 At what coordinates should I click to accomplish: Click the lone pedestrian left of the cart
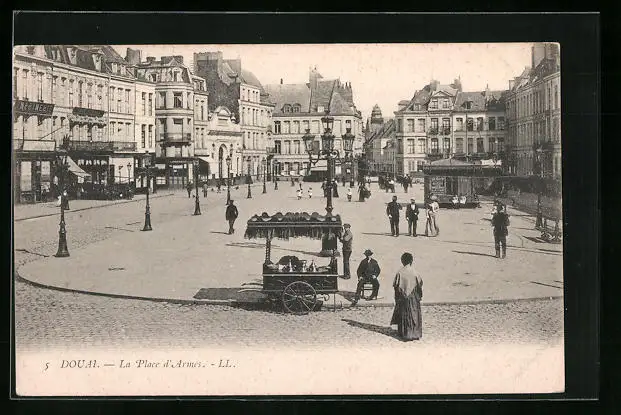click(x=231, y=215)
